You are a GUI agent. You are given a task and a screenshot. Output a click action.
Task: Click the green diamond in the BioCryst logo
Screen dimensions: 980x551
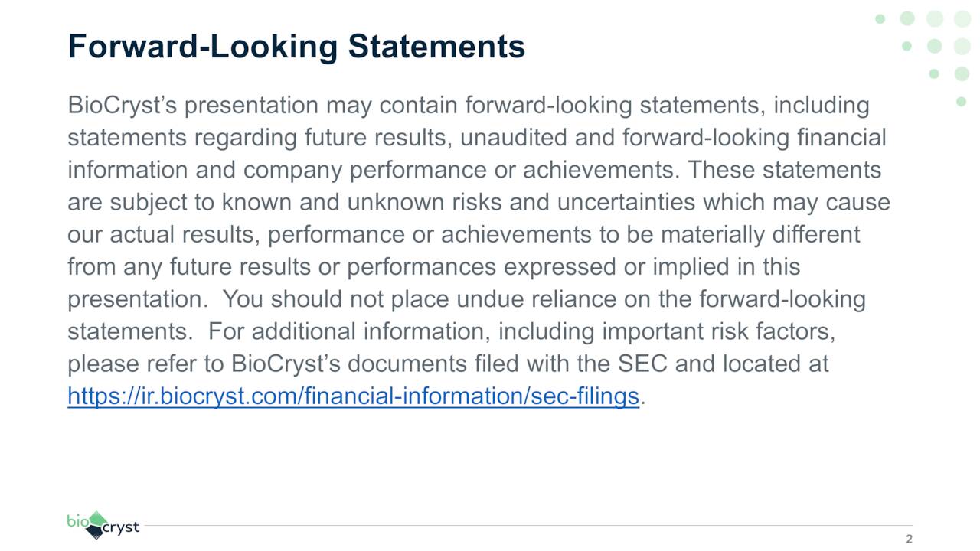(x=96, y=520)
